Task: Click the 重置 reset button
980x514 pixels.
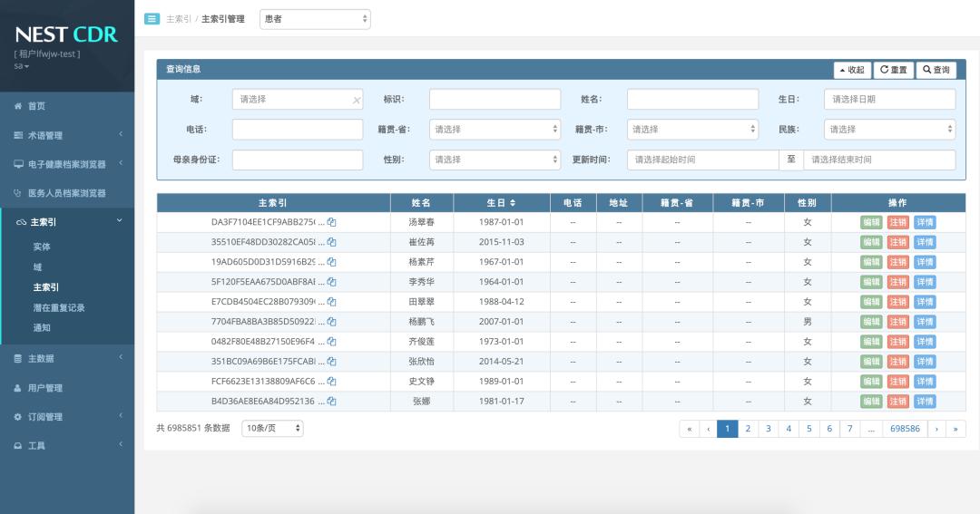Action: click(x=893, y=70)
